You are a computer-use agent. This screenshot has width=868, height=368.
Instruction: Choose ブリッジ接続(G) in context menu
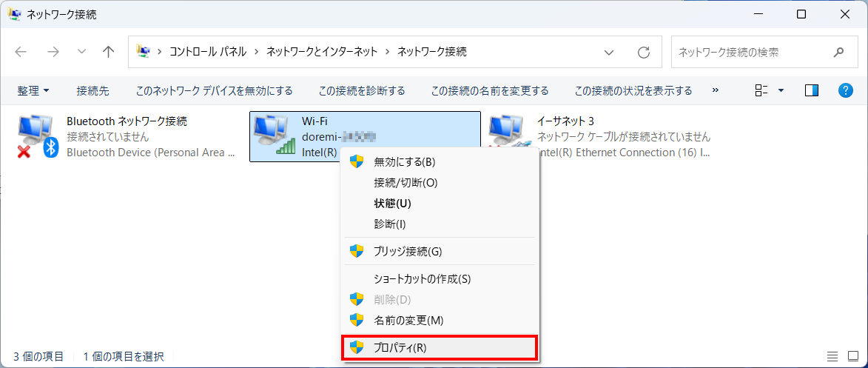click(x=440, y=251)
